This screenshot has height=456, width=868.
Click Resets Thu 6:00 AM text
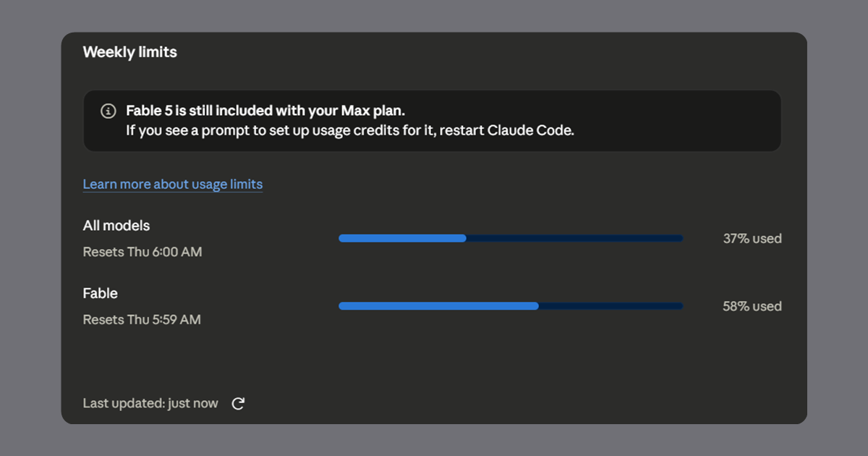click(x=142, y=252)
